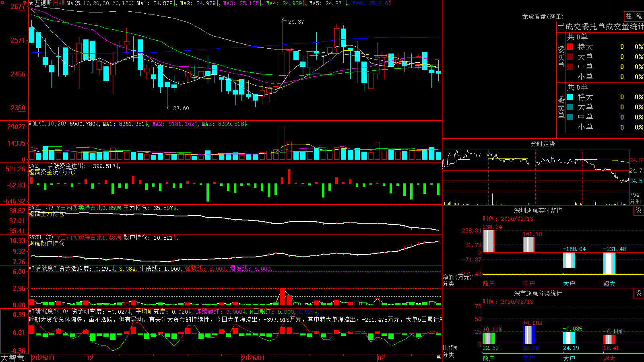Select the 万德斯 stock name label
Image resolution: width=644 pixels, height=362 pixels.
(43, 3)
